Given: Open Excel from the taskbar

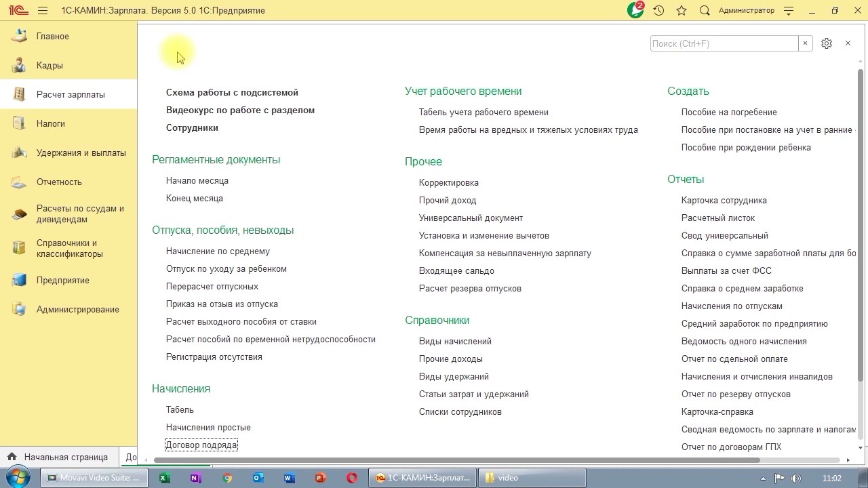Looking at the screenshot, I should coord(164,478).
